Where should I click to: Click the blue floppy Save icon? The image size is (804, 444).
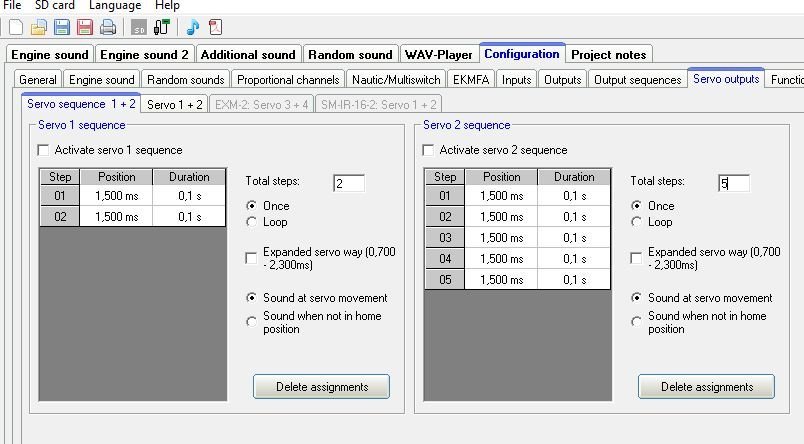pyautogui.click(x=61, y=27)
